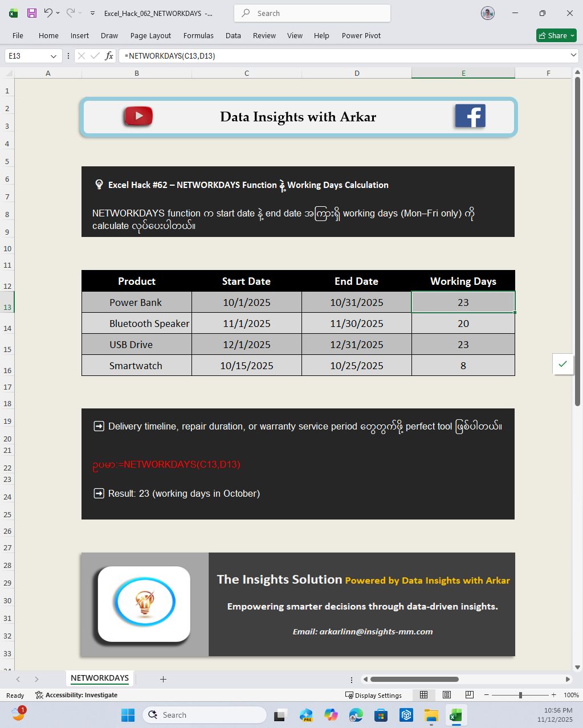The width and height of the screenshot is (583, 728).
Task: Click the Undo arrow icon
Action: point(48,13)
